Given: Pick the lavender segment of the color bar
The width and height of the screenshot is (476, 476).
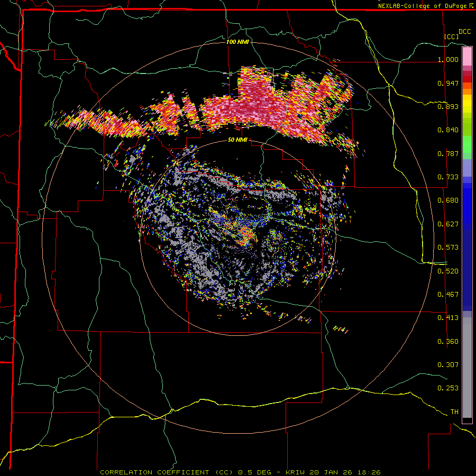Looking at the screenshot, I should (x=467, y=168).
